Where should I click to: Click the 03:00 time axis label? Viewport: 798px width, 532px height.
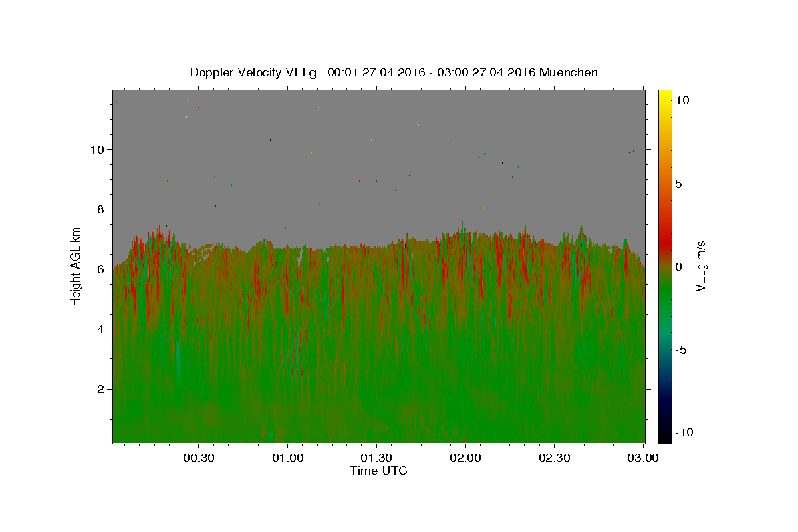coord(644,458)
